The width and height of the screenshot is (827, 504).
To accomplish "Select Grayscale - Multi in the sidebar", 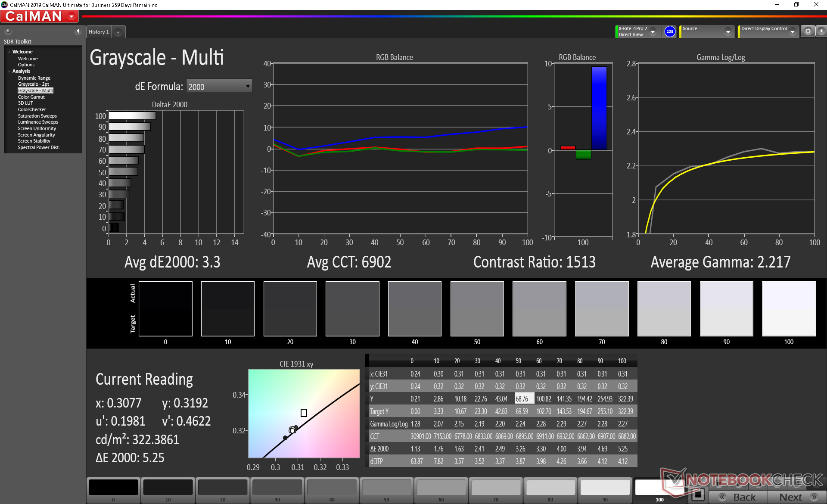I will (35, 90).
